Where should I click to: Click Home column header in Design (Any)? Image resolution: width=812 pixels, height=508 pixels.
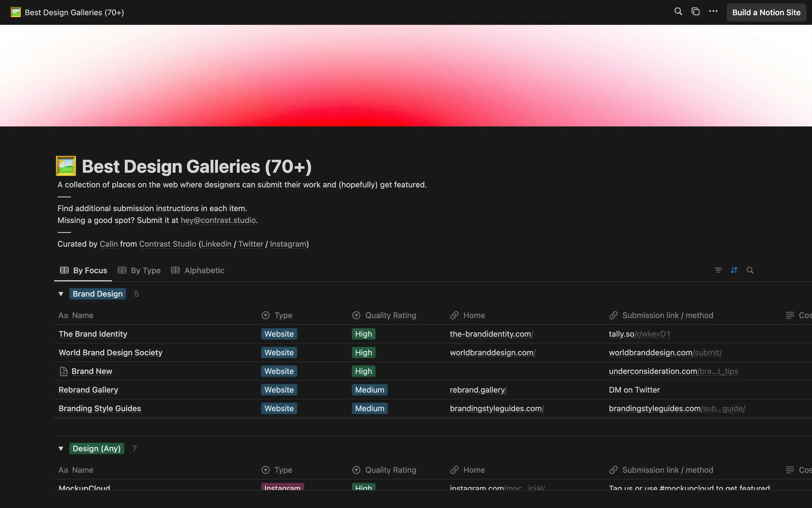point(467,470)
